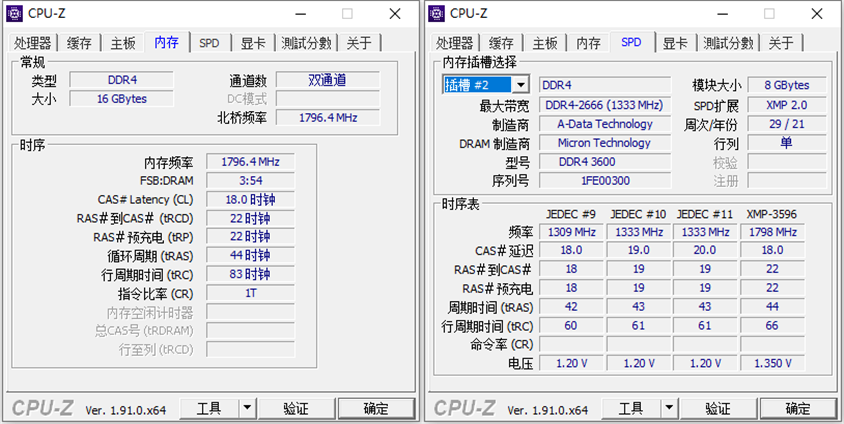Open 关于 tab in left window
This screenshot has height=424, width=844.
(359, 43)
